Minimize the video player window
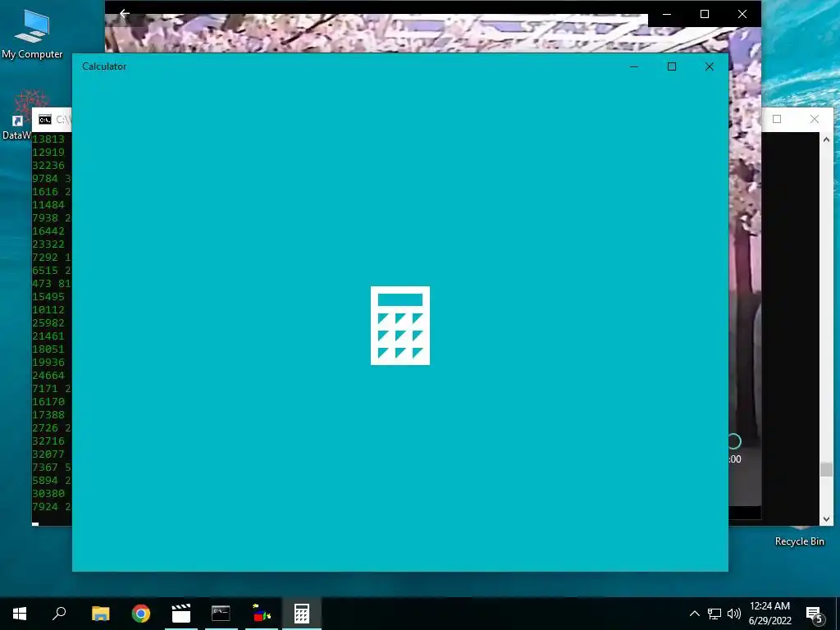This screenshot has width=840, height=630. [667, 14]
